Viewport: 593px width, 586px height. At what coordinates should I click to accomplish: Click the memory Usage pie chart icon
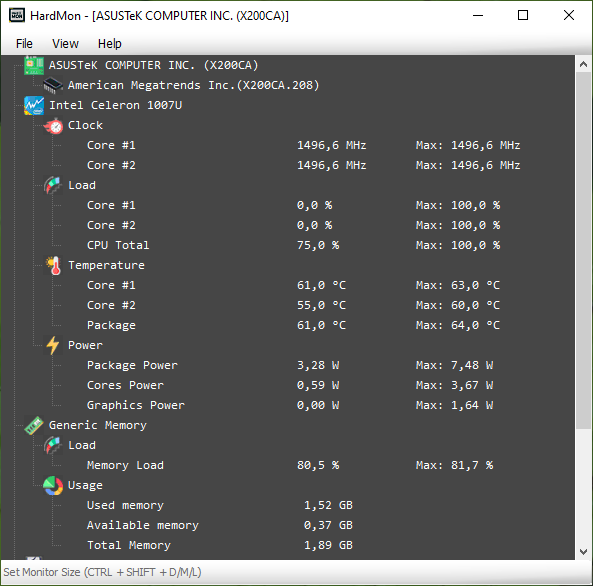click(x=53, y=485)
